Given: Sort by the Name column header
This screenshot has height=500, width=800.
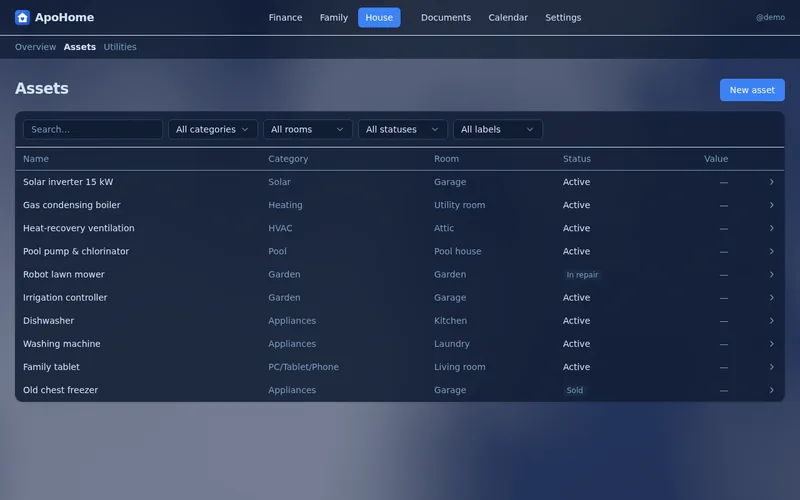Looking at the screenshot, I should point(36,159).
